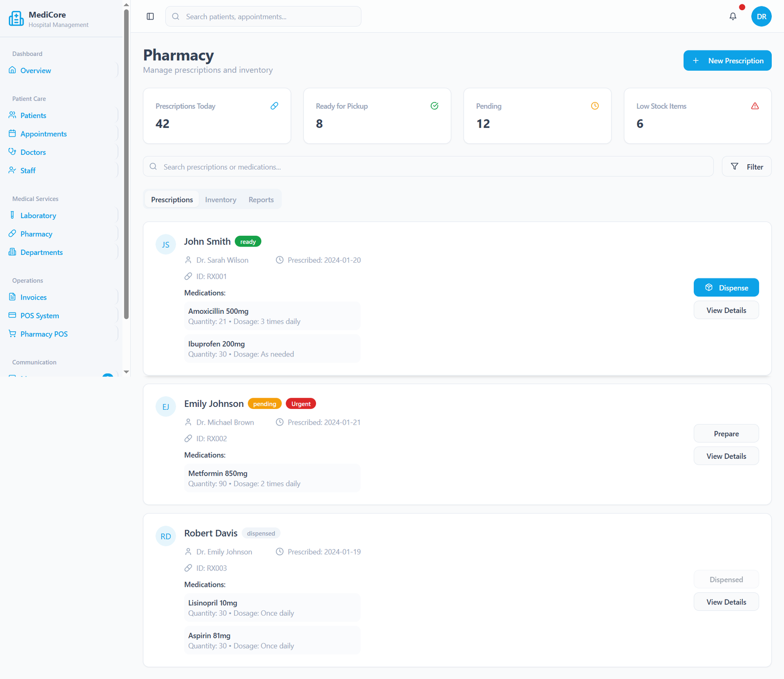The height and width of the screenshot is (679, 784).
Task: Switch to the Inventory tab
Action: pos(220,200)
